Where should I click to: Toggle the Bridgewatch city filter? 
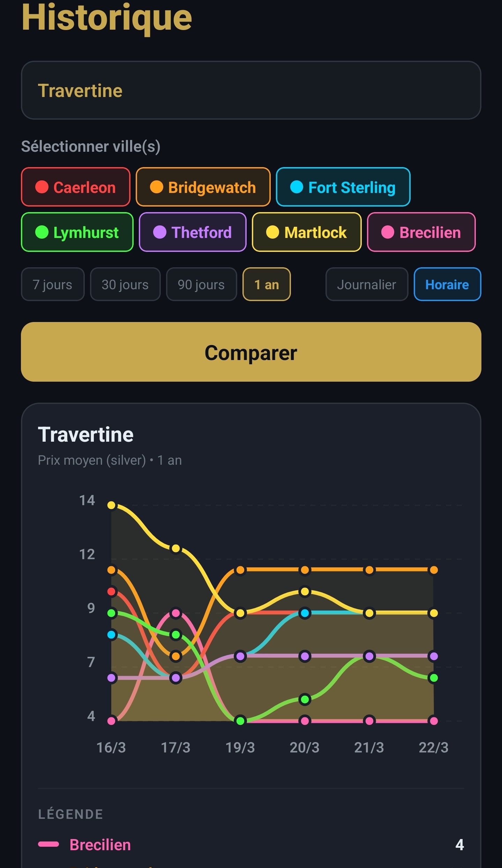(203, 187)
